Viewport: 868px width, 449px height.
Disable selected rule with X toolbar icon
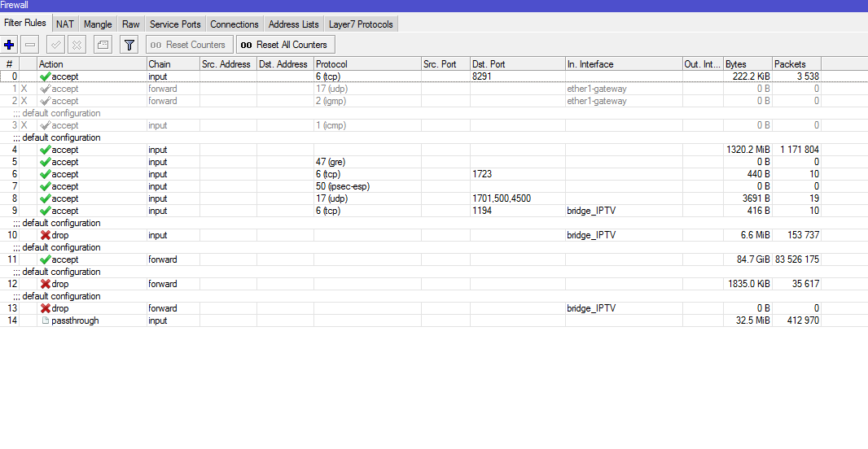click(x=77, y=45)
